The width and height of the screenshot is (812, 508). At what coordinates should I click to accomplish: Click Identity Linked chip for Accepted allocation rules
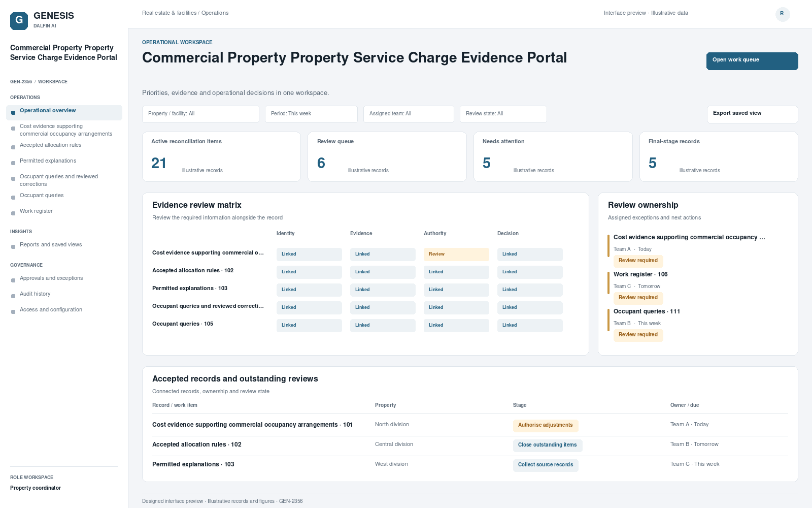(x=309, y=272)
